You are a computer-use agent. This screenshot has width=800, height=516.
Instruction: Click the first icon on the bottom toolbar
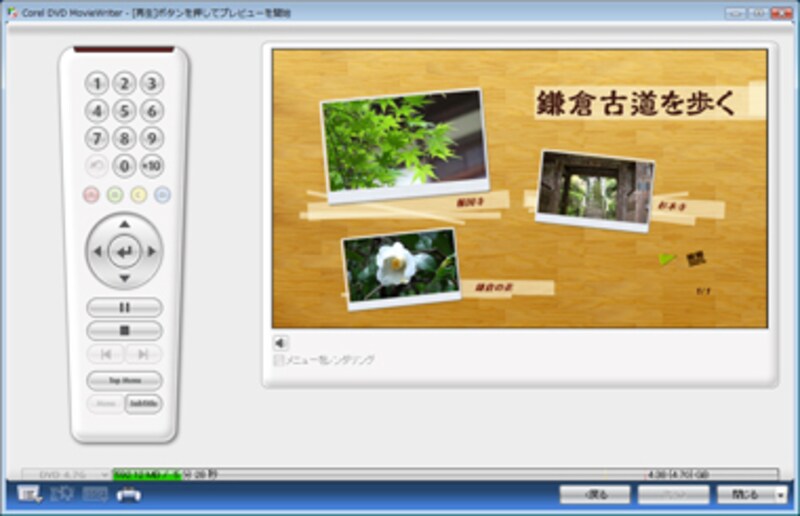point(30,495)
